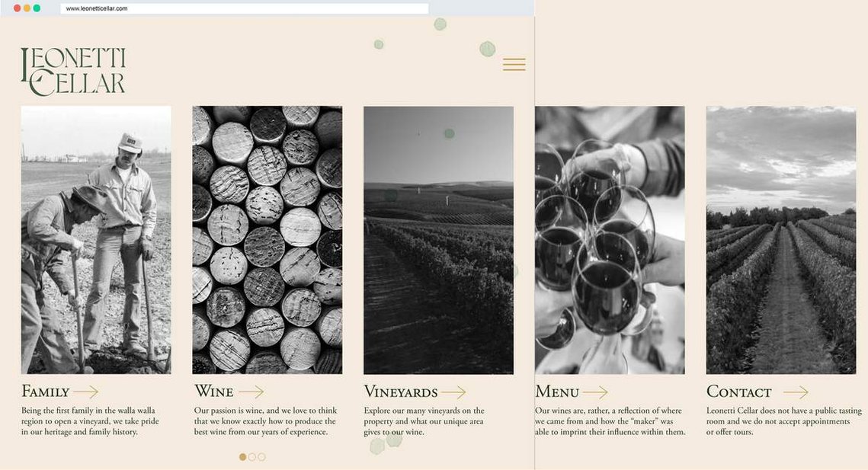This screenshot has height=470, width=868.
Task: Open the hamburger menu icon
Action: [x=514, y=64]
